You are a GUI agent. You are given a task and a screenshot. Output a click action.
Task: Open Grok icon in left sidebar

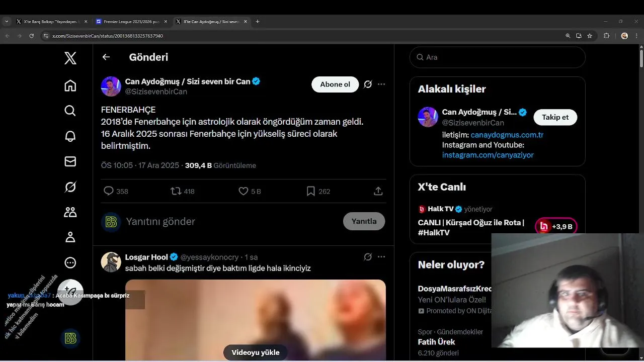pyautogui.click(x=70, y=187)
